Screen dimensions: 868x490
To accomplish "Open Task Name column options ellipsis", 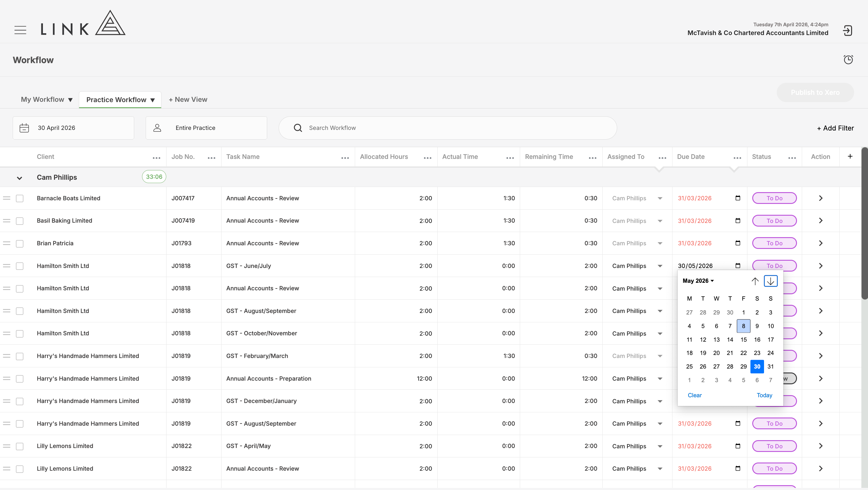I will [x=345, y=158].
